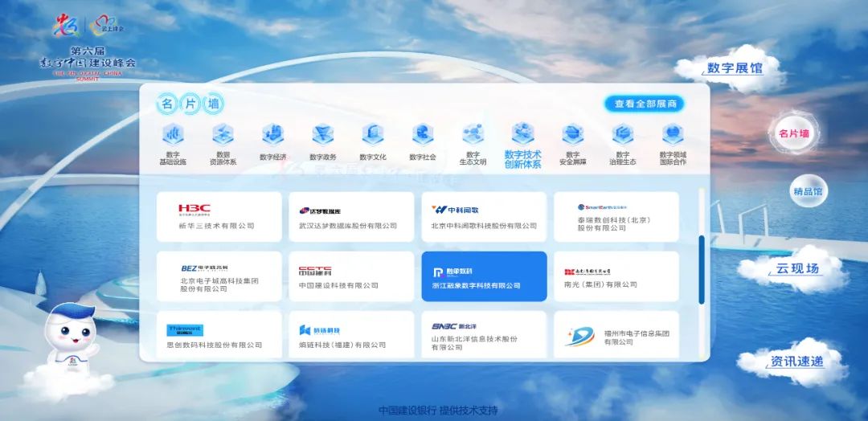Switch to the 数字社会 tab label
The width and height of the screenshot is (868, 421).
click(x=423, y=157)
